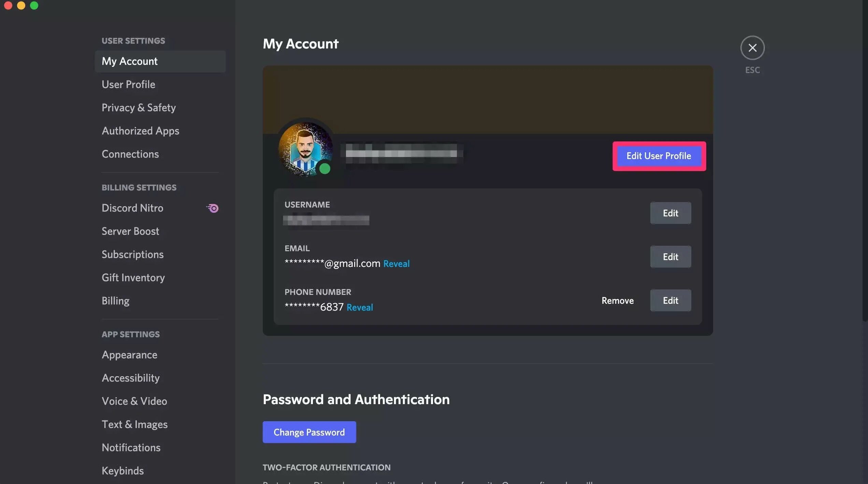Open Discord Nitro billing page
The width and height of the screenshot is (868, 484).
[x=132, y=208]
